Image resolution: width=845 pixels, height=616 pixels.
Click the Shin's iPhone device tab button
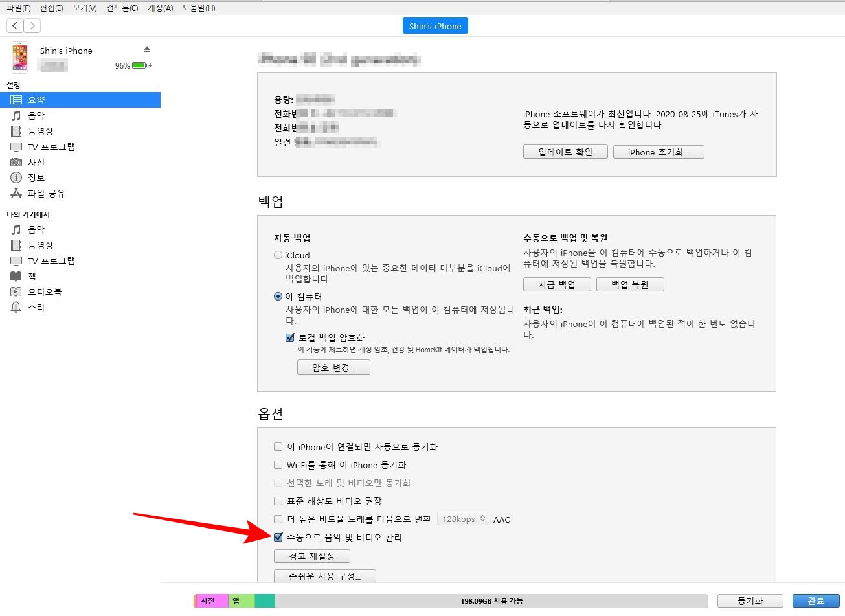(435, 26)
